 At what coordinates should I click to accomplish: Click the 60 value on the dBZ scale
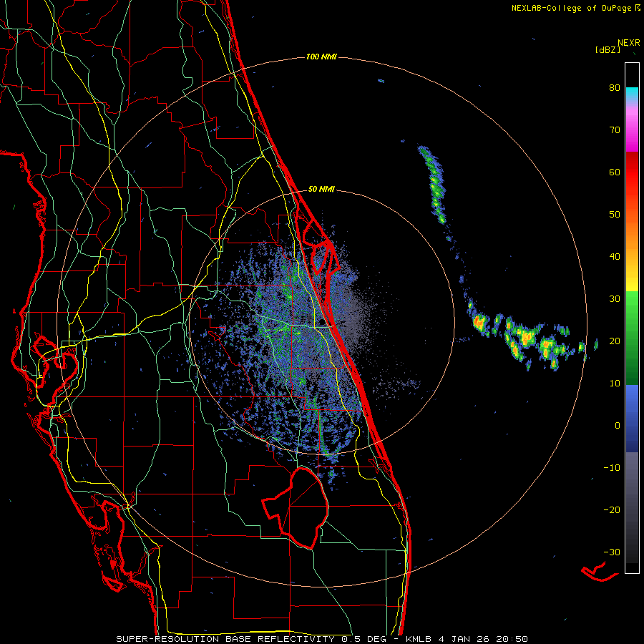(x=615, y=172)
